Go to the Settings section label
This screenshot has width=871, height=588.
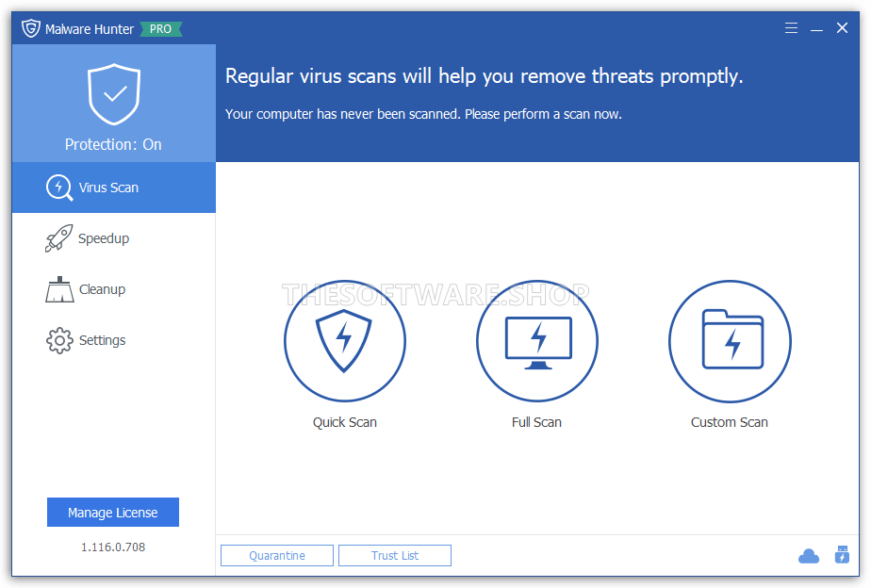tap(102, 340)
